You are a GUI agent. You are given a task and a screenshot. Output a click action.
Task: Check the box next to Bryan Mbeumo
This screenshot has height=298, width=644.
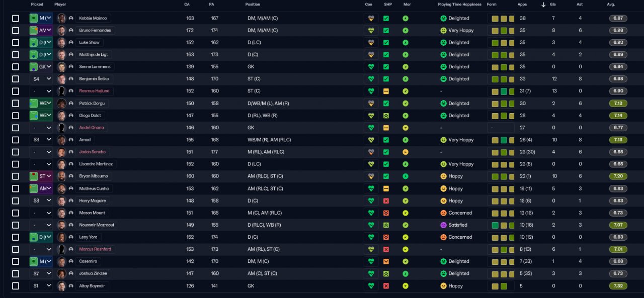[16, 176]
